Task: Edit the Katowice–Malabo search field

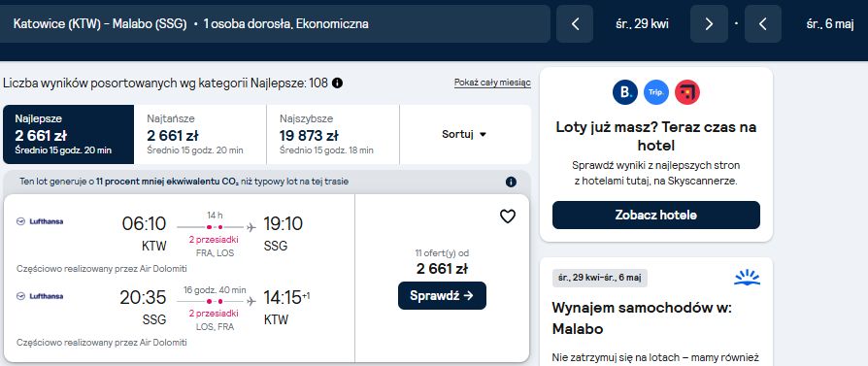Action: [x=275, y=24]
